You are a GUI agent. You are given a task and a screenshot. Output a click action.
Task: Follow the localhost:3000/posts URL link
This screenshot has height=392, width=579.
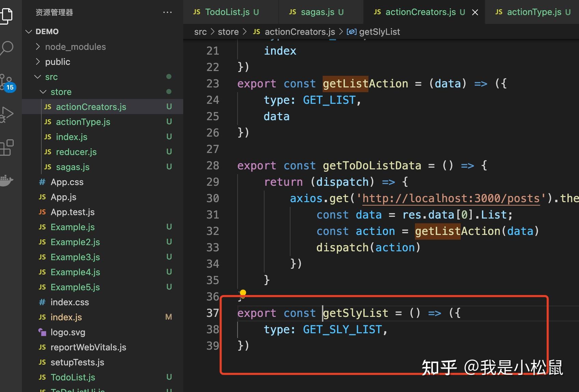pos(451,198)
